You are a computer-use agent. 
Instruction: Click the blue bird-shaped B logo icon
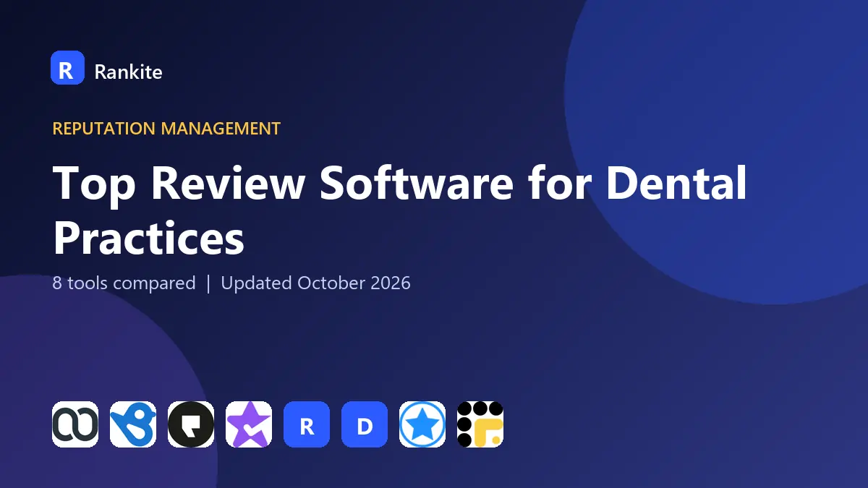click(133, 424)
